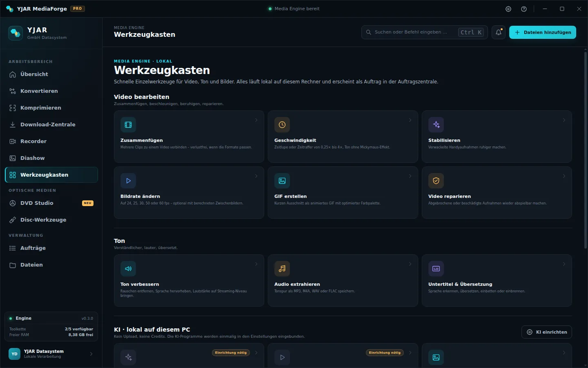
Task: Click KI einrichten button
Action: (x=546, y=332)
